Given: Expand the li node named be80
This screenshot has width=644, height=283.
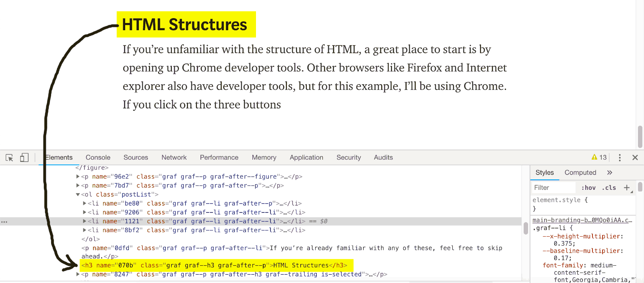Looking at the screenshot, I should 85,204.
